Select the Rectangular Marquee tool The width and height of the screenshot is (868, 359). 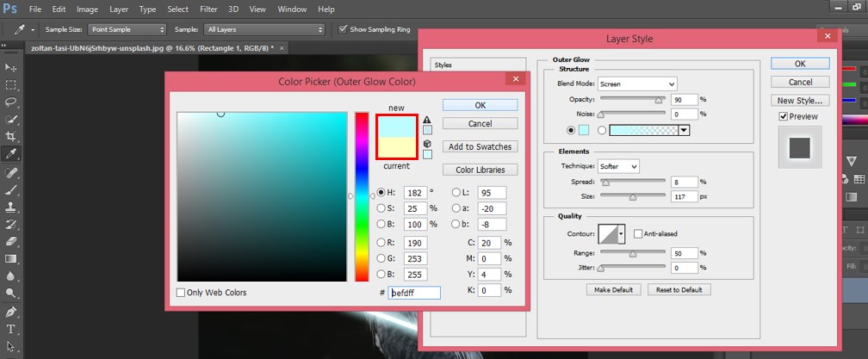pyautogui.click(x=10, y=84)
